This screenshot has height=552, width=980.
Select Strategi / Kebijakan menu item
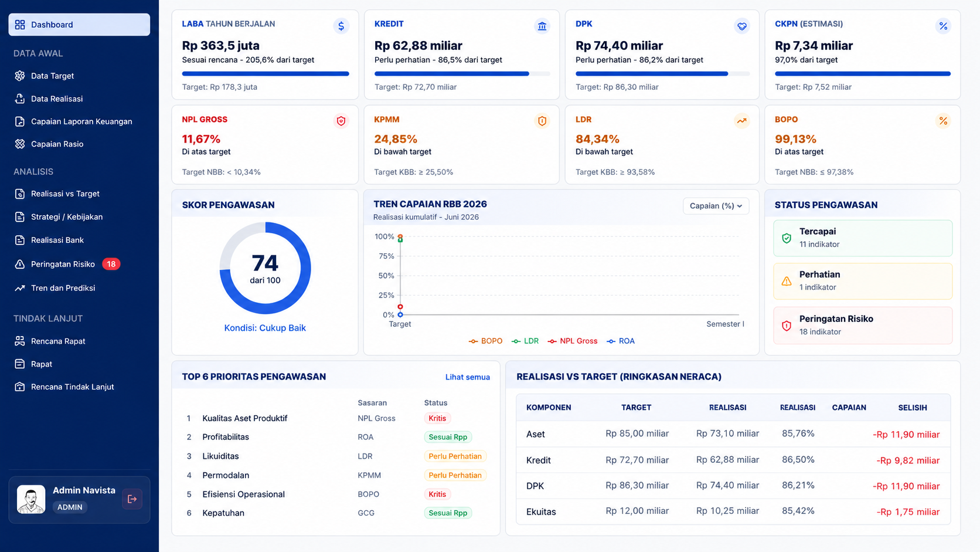click(x=79, y=216)
